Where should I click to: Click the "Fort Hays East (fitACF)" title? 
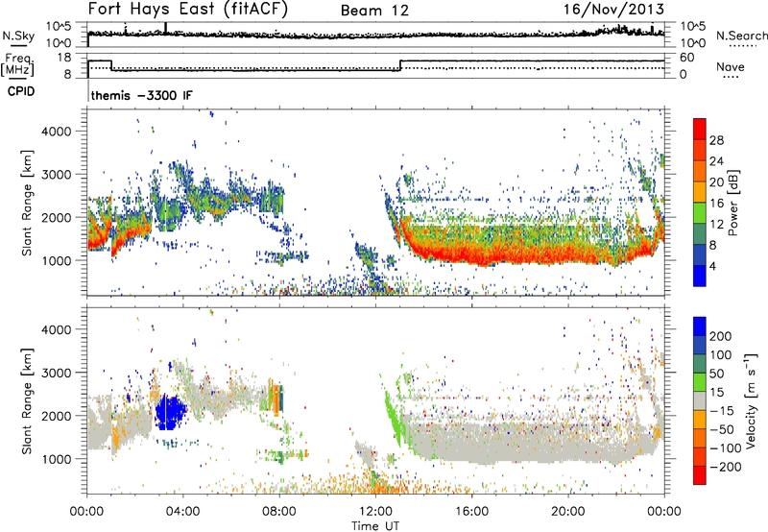(187, 10)
